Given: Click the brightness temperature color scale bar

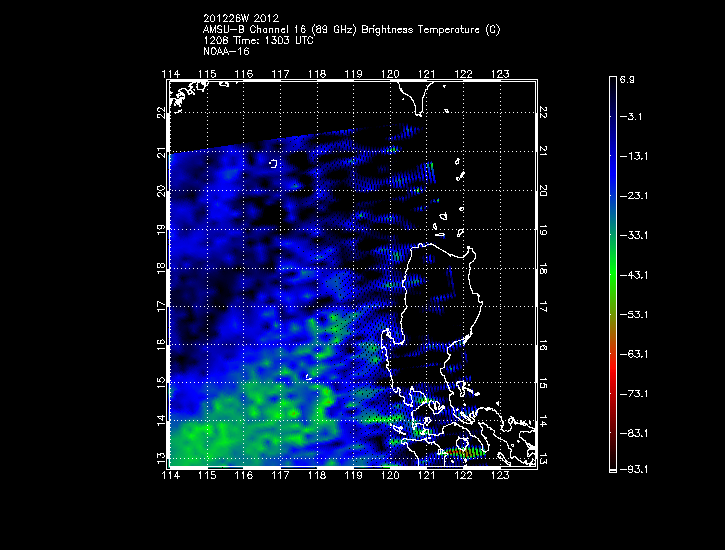Looking at the screenshot, I should click(613, 275).
